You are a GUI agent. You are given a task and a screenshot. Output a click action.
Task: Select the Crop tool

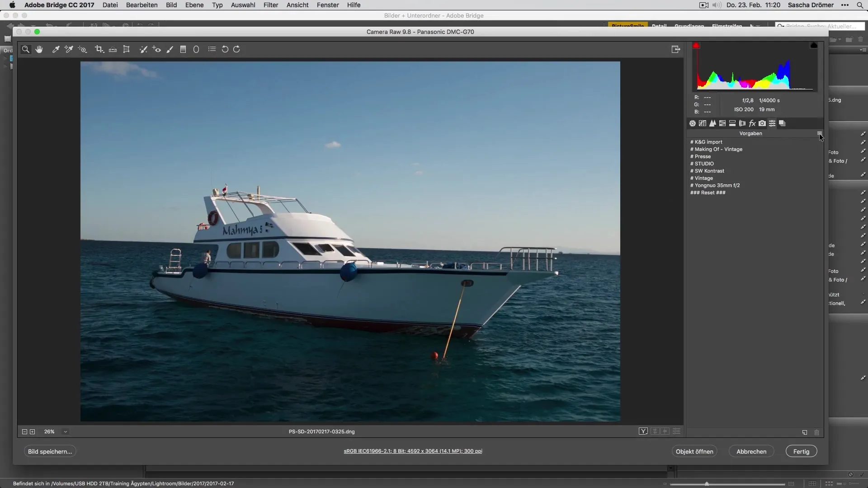tap(99, 49)
